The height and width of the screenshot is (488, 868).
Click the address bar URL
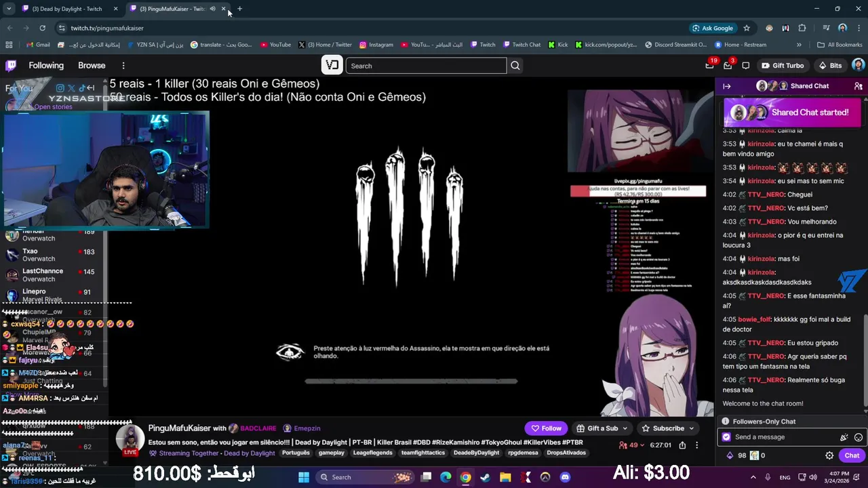(x=107, y=28)
